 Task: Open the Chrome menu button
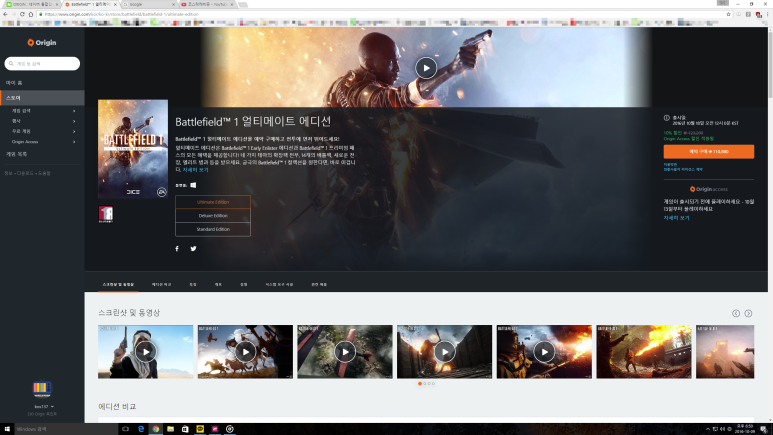coord(768,14)
